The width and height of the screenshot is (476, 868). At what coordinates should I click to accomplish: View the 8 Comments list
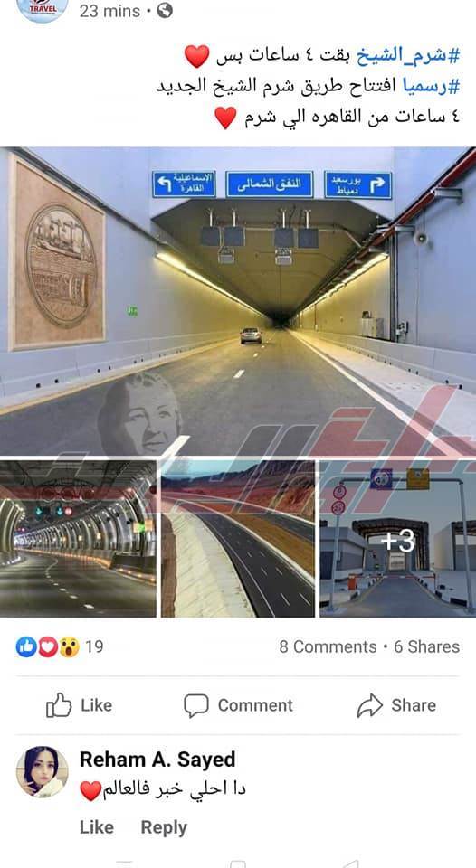[328, 646]
